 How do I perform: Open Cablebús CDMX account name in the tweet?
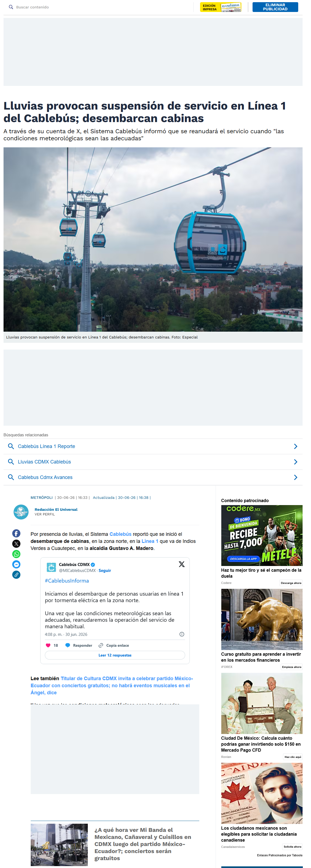point(74,564)
